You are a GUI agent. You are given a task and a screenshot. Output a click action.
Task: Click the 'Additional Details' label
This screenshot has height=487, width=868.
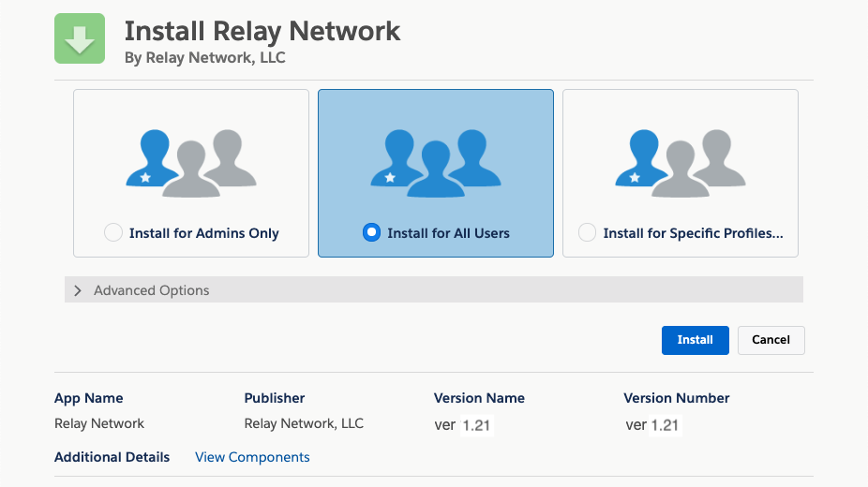[x=112, y=457]
